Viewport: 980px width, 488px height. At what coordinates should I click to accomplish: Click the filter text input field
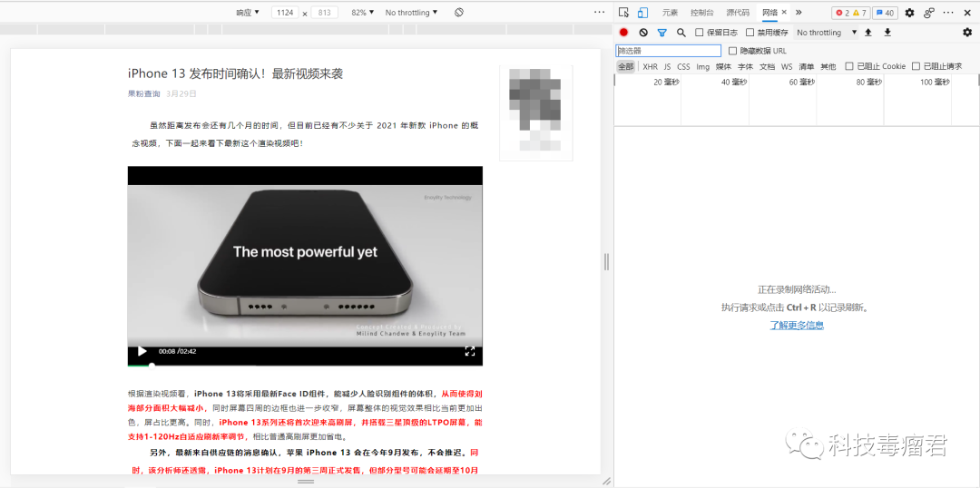[x=668, y=51]
